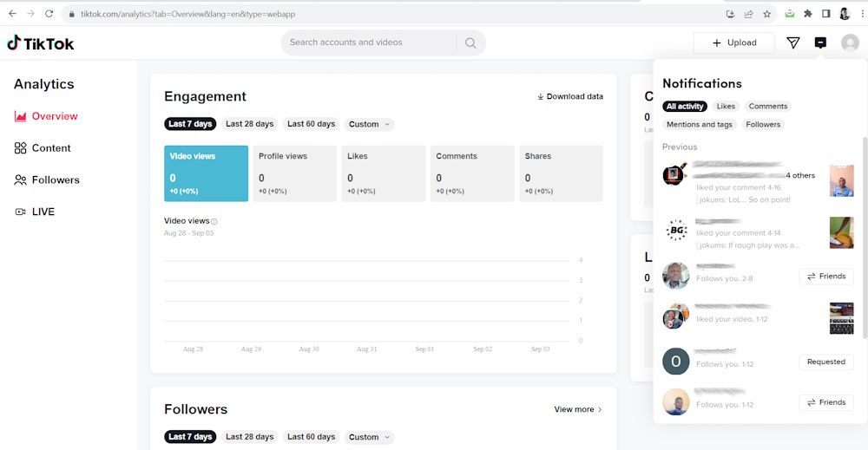Click Download data link

(x=569, y=97)
